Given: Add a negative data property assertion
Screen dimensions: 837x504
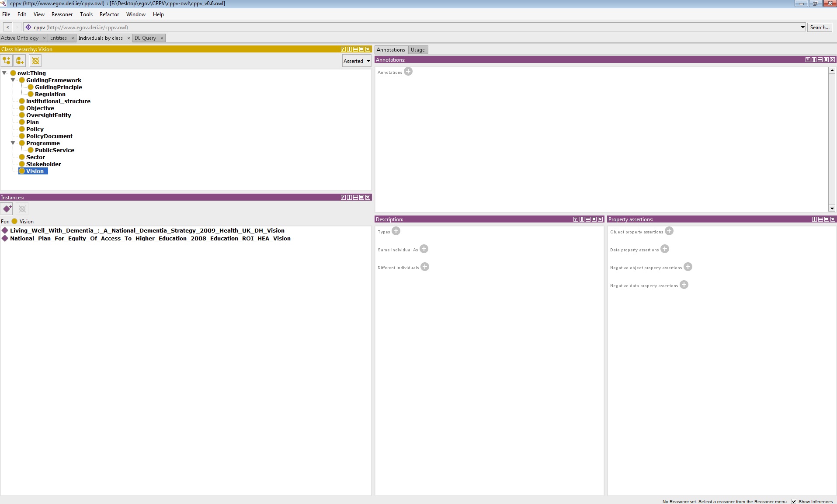Looking at the screenshot, I should point(684,285).
